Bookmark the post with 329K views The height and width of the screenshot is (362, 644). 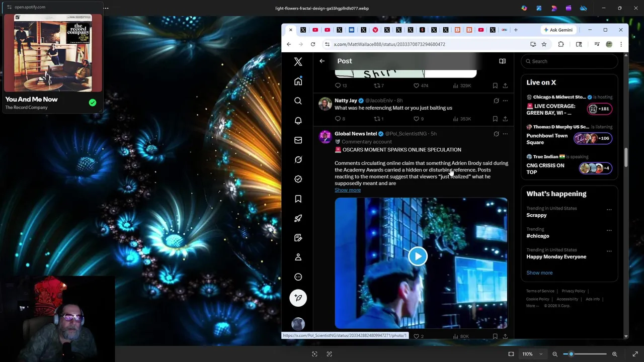[x=495, y=85]
